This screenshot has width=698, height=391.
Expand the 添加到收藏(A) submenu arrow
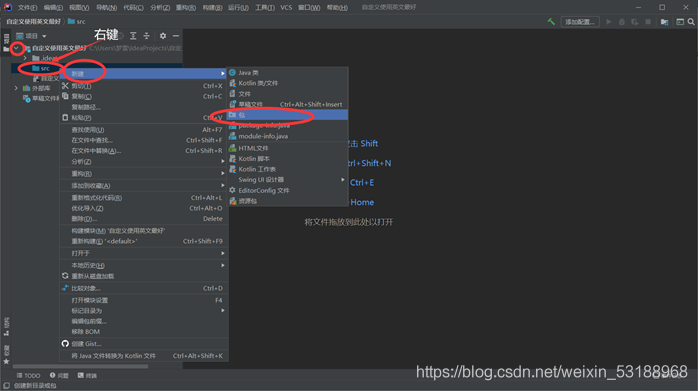pyautogui.click(x=223, y=185)
